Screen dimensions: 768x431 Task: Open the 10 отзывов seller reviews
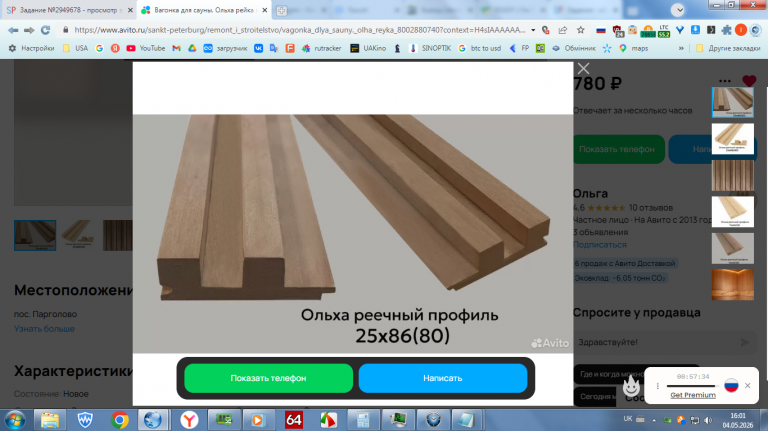coord(650,208)
